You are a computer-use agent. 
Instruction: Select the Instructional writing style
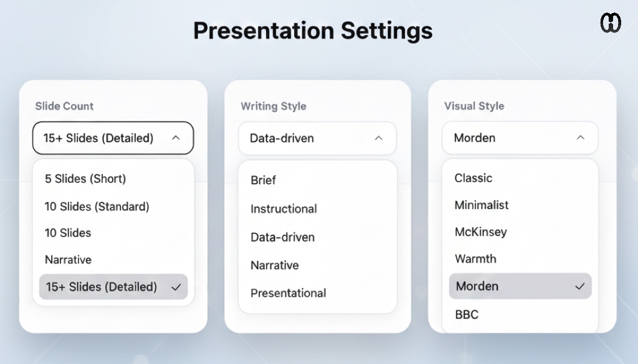[x=283, y=209]
